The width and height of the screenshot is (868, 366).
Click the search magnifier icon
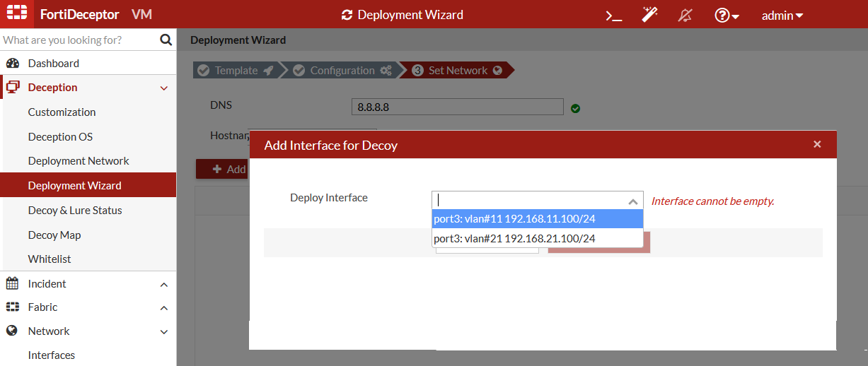pyautogui.click(x=166, y=40)
